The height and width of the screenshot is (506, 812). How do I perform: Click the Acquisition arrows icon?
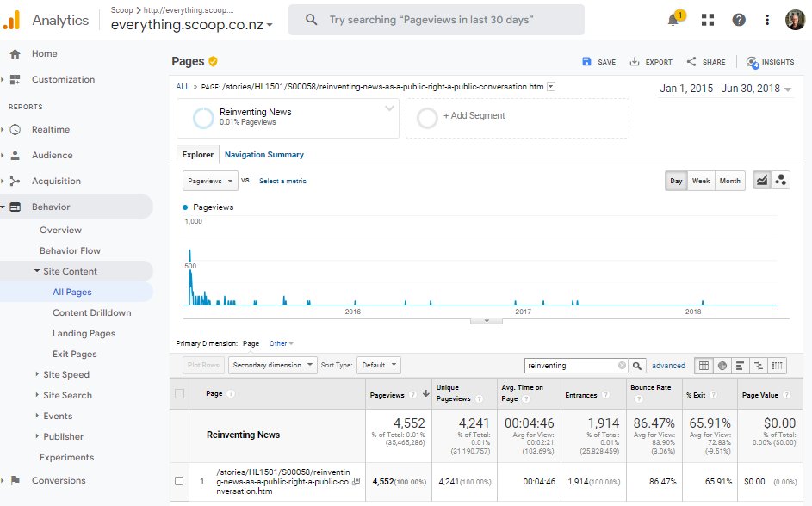[15, 181]
